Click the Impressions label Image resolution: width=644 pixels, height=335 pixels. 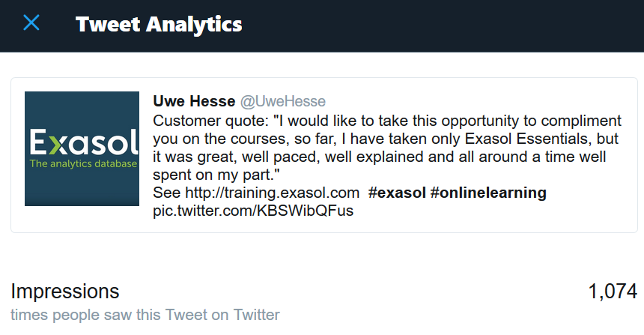pyautogui.click(x=65, y=292)
